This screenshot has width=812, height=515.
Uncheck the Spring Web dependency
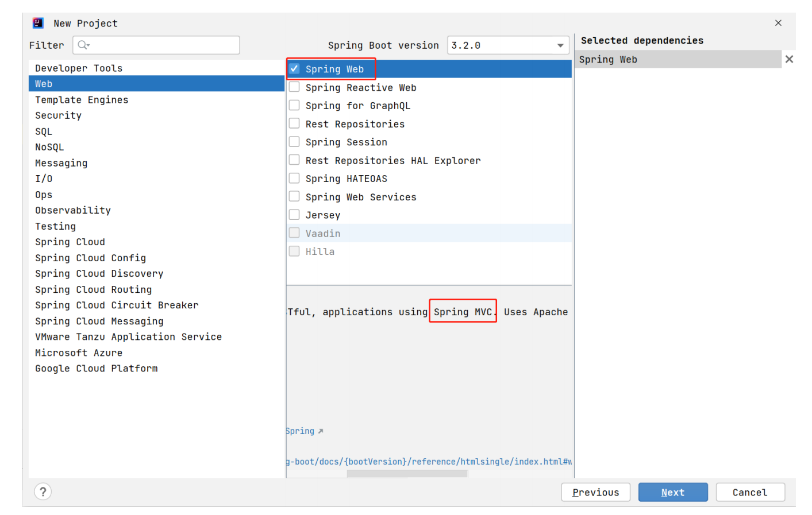294,68
